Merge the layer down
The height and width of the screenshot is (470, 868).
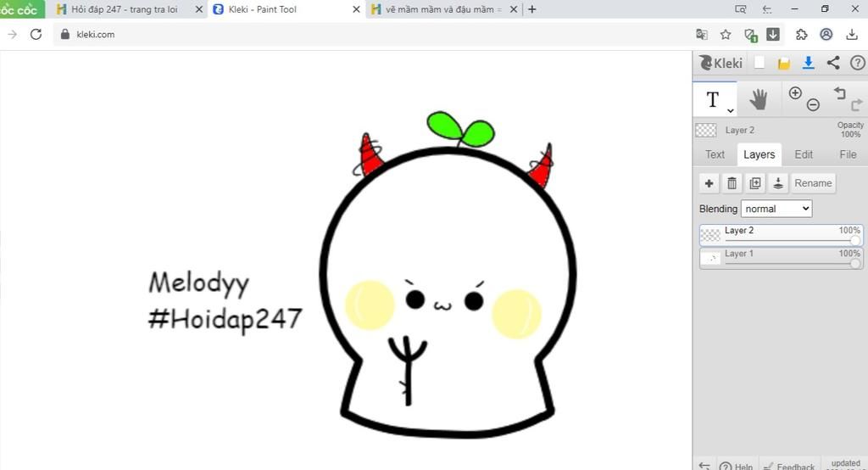tap(778, 183)
